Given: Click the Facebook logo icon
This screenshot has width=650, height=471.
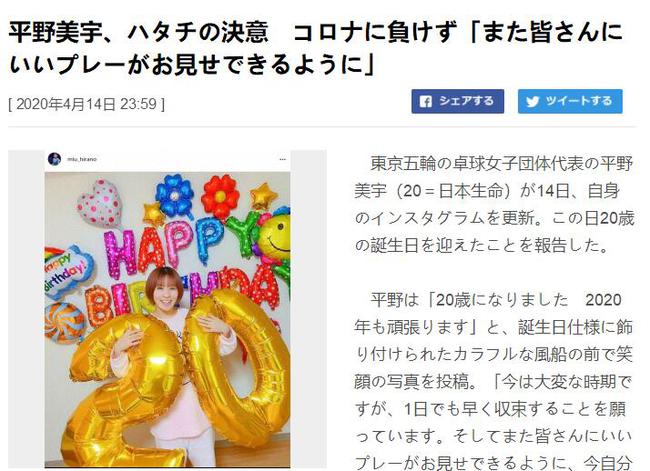Looking at the screenshot, I should click(x=426, y=102).
